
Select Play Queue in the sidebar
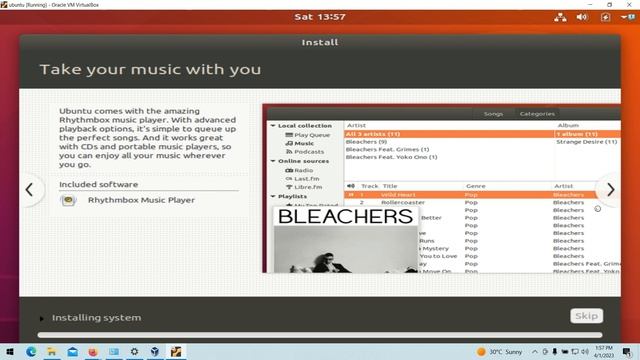click(x=307, y=135)
